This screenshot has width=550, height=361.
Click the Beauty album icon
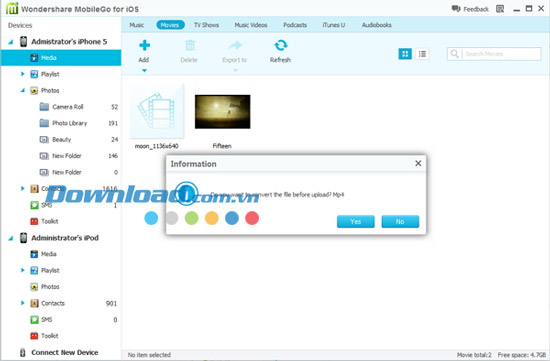click(x=44, y=140)
